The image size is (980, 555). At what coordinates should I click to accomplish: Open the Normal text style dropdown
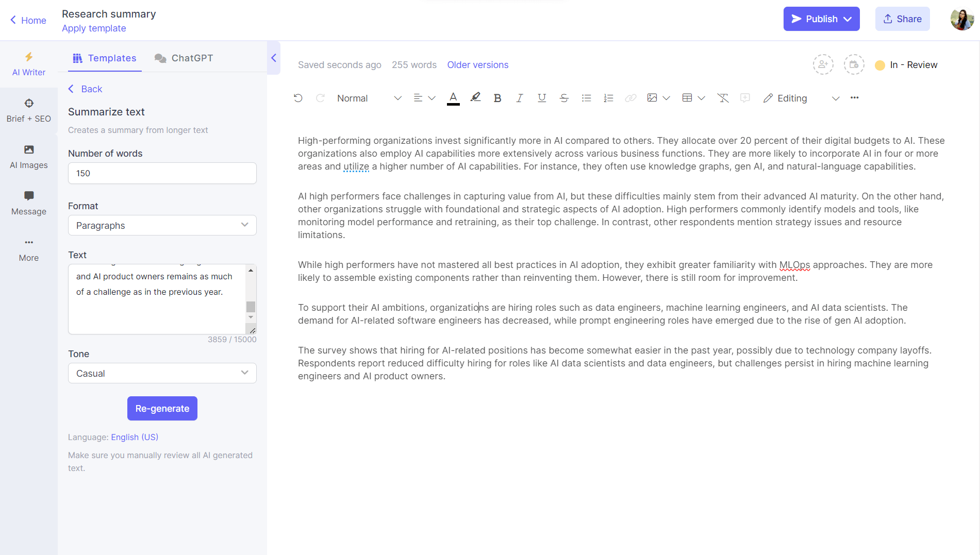(x=369, y=98)
